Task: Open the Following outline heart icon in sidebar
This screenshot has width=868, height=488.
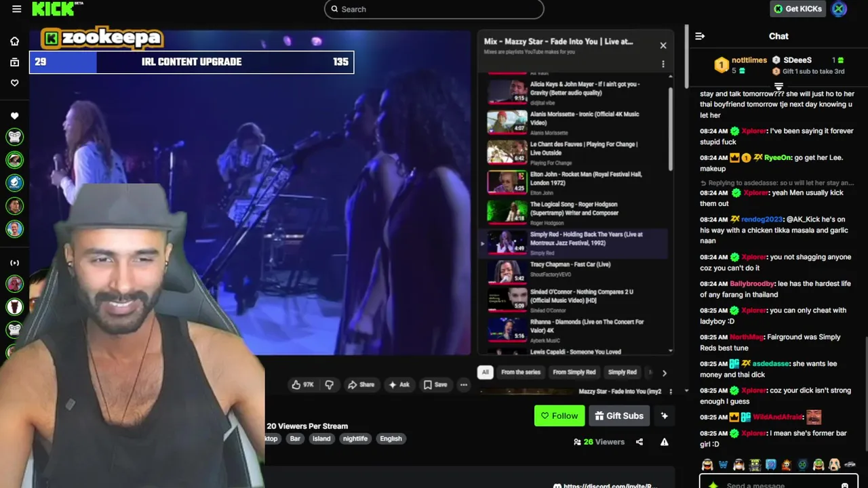Action: tap(14, 83)
